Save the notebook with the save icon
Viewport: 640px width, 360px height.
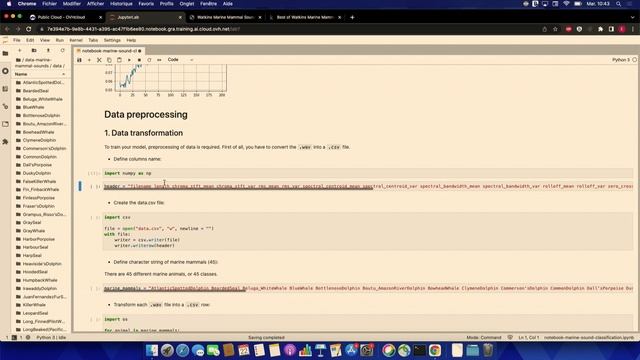tap(79, 60)
